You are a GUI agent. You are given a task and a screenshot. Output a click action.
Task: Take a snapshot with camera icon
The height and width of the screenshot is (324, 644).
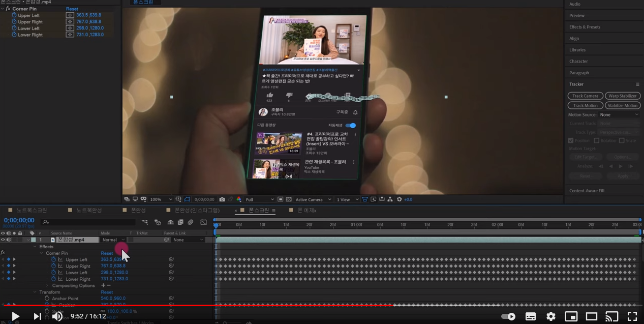point(222,199)
